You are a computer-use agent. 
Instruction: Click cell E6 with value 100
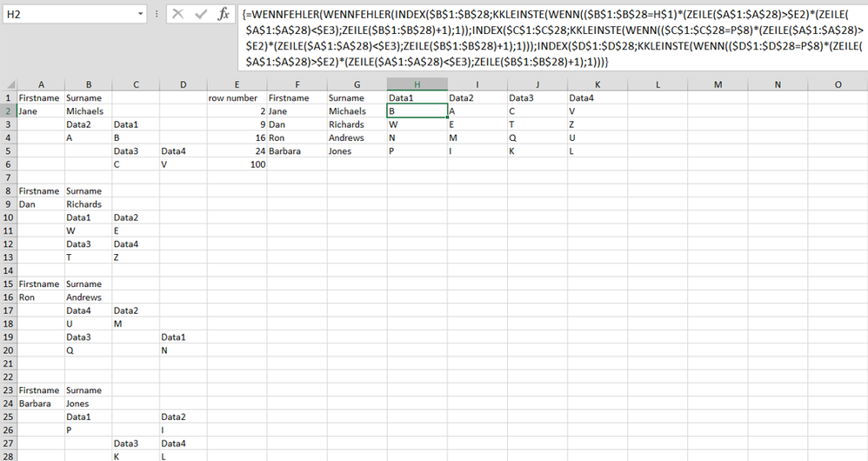tap(237, 164)
